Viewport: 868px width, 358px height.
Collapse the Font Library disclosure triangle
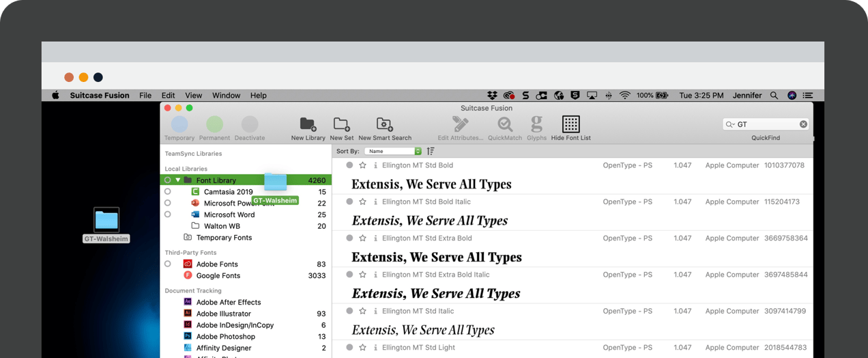[x=178, y=180]
